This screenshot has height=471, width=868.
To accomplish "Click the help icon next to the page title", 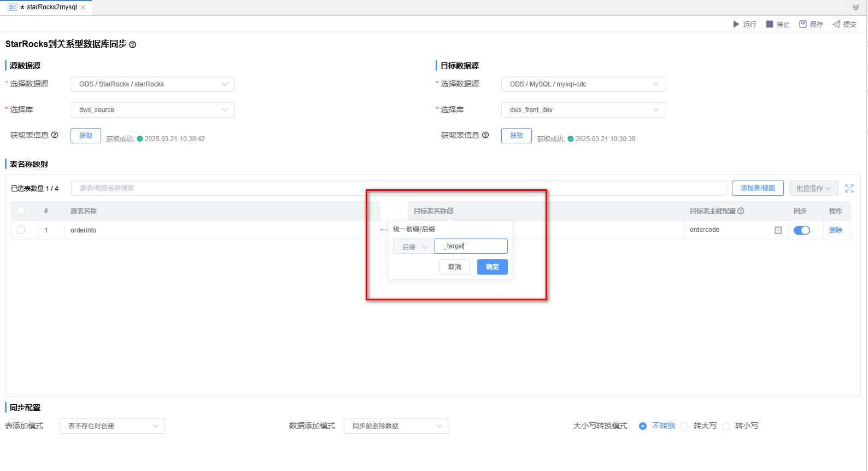I will (x=132, y=45).
